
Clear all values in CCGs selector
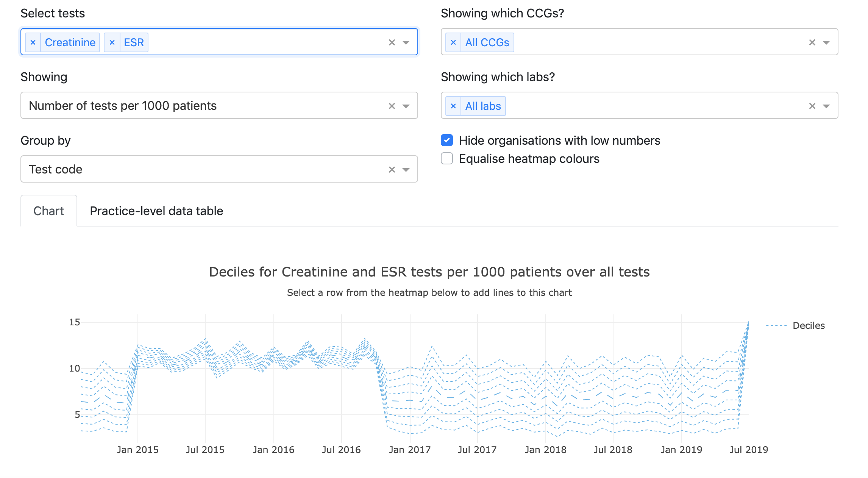tap(812, 42)
